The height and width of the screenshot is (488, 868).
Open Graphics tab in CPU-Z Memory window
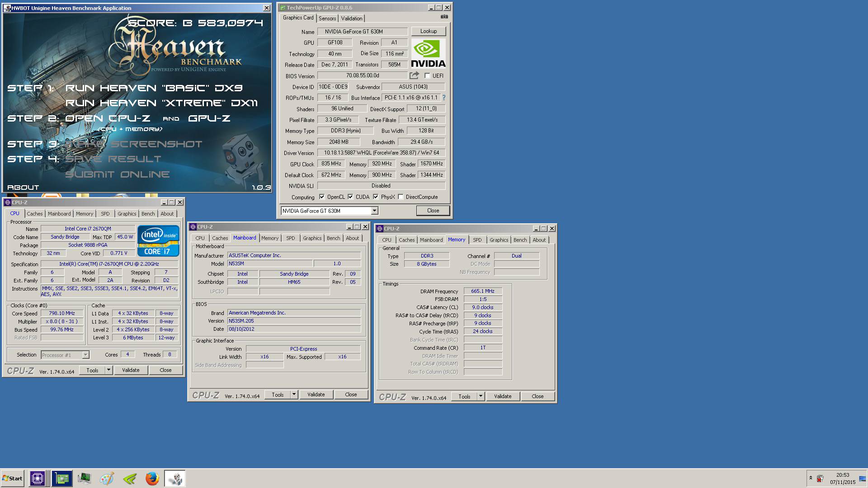499,240
